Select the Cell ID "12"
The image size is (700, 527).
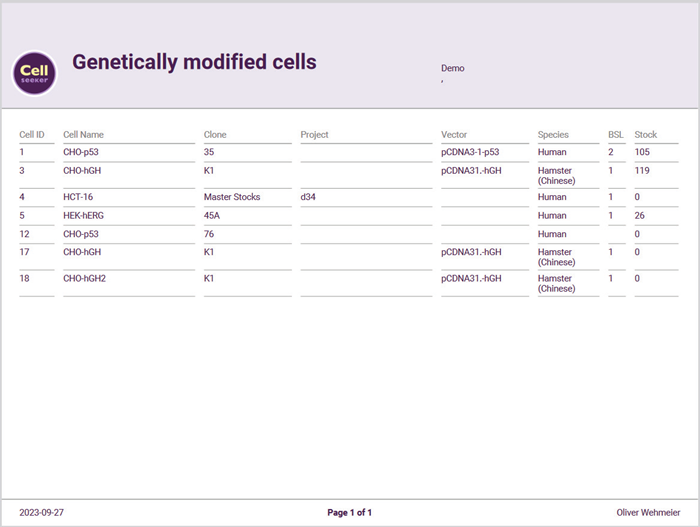click(24, 234)
